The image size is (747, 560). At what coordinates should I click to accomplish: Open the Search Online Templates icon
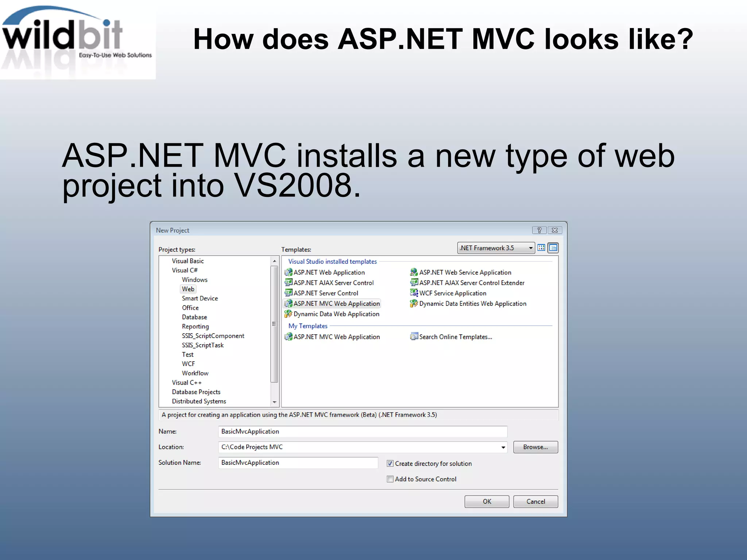click(414, 337)
